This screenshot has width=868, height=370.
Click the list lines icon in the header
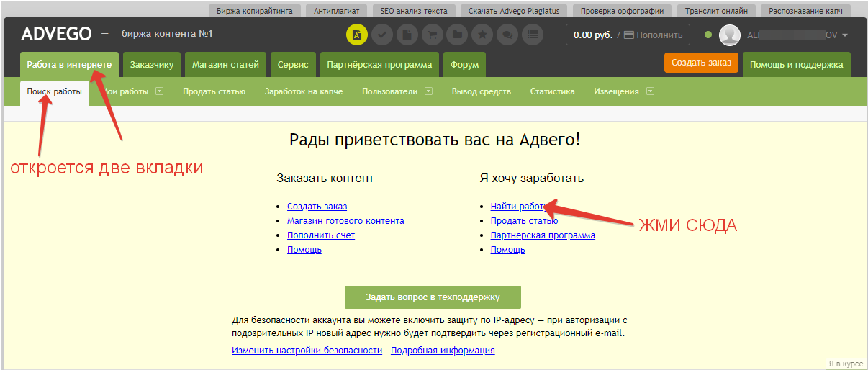532,34
